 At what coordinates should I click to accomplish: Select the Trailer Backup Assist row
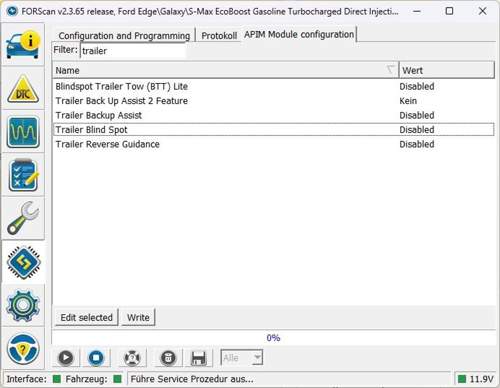coord(273,115)
